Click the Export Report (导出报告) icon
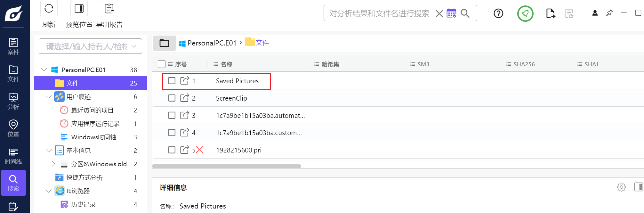This screenshot has height=213, width=644. tap(109, 9)
